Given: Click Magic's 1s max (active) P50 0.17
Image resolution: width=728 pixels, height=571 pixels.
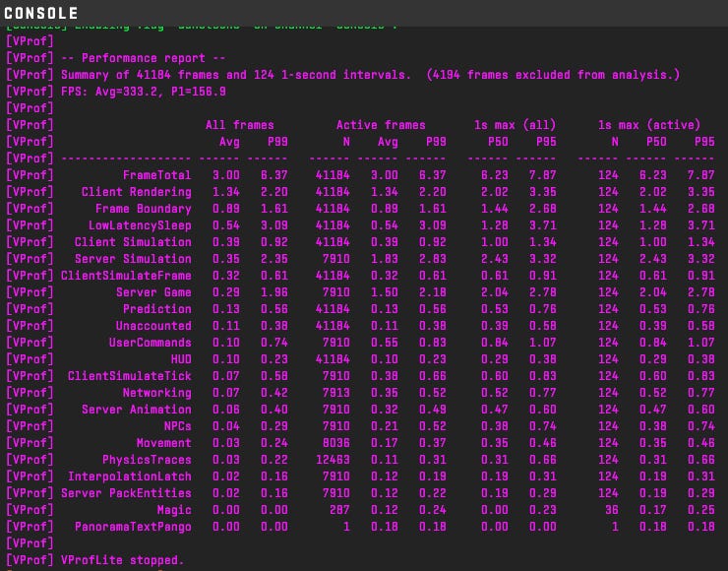Looking at the screenshot, I should 653,510.
